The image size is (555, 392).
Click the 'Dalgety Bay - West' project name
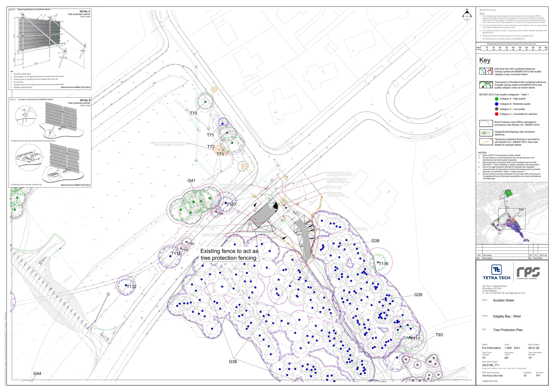pyautogui.click(x=507, y=316)
